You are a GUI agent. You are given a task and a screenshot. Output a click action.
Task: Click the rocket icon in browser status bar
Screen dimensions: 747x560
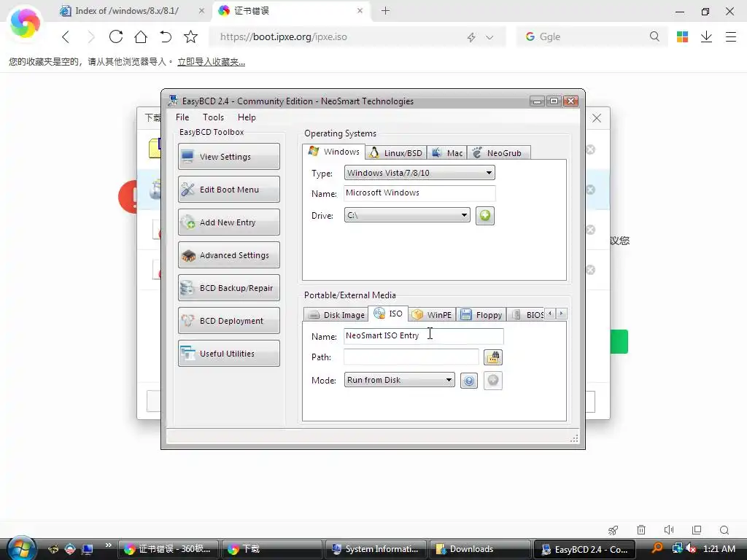click(x=613, y=530)
